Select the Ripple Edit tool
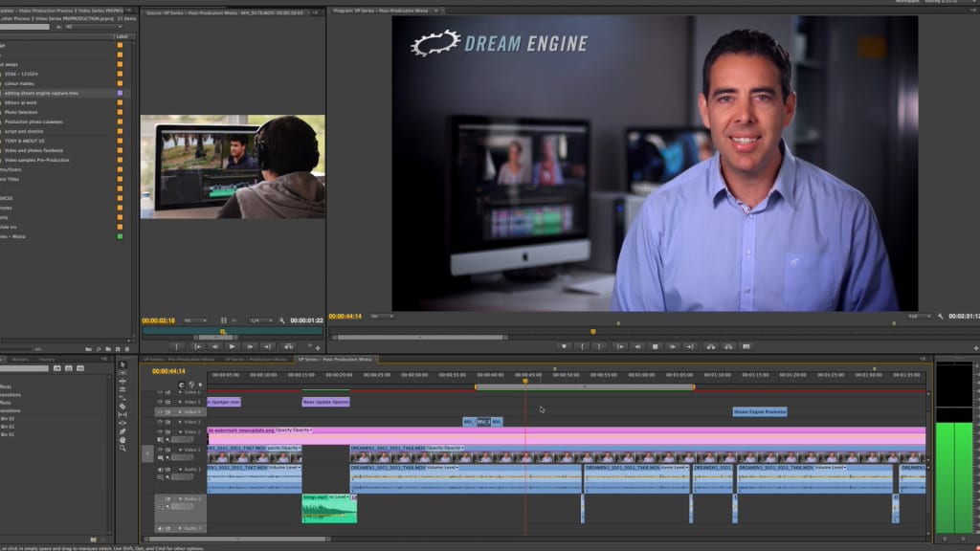 (122, 381)
